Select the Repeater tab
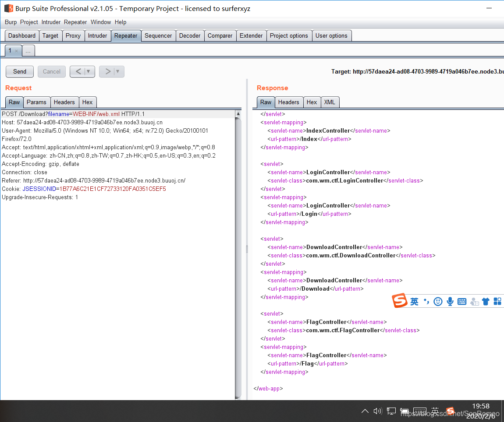Image resolution: width=504 pixels, height=422 pixels. (126, 35)
